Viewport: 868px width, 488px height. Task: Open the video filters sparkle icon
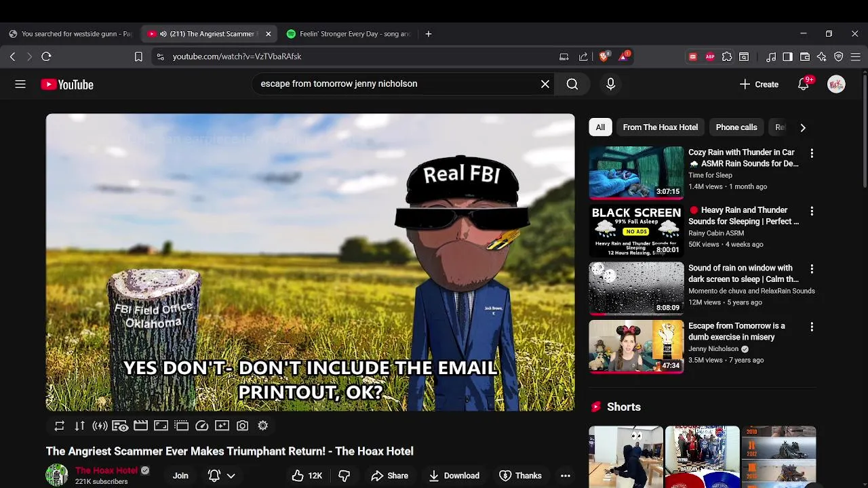tap(222, 426)
